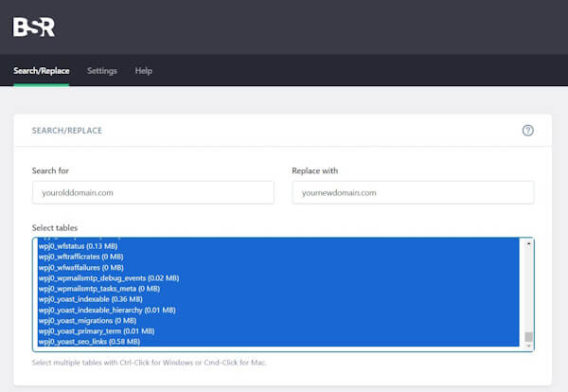Select table wpj0_wpmailsmtp_debug_events

[278, 277]
